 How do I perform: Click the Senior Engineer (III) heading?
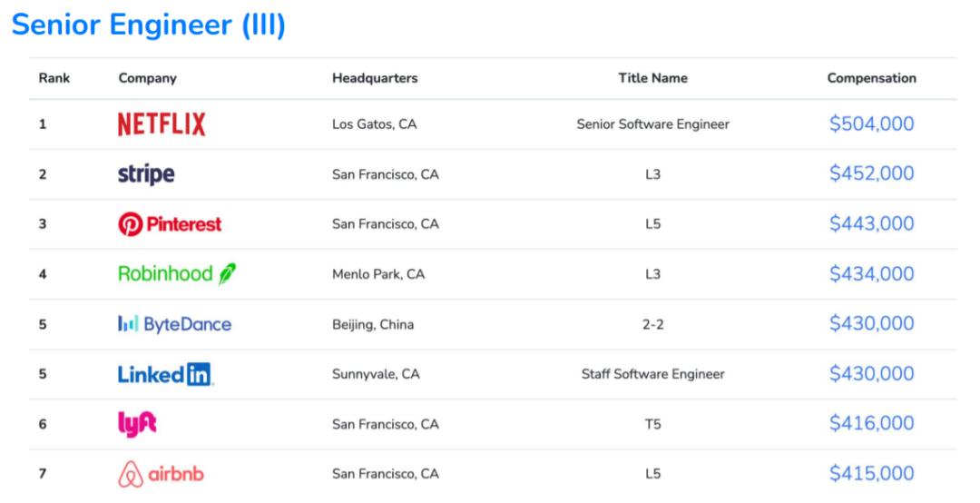[149, 26]
